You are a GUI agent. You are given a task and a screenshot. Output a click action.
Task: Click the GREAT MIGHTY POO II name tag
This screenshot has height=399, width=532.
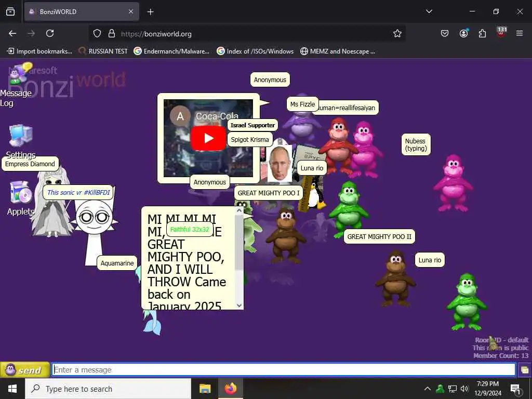(379, 237)
